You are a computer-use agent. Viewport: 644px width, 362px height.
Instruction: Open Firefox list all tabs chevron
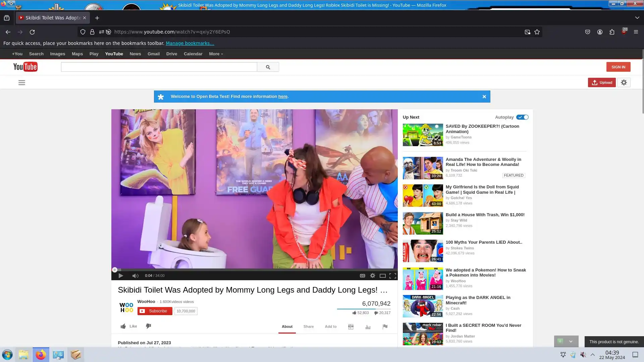point(637,18)
